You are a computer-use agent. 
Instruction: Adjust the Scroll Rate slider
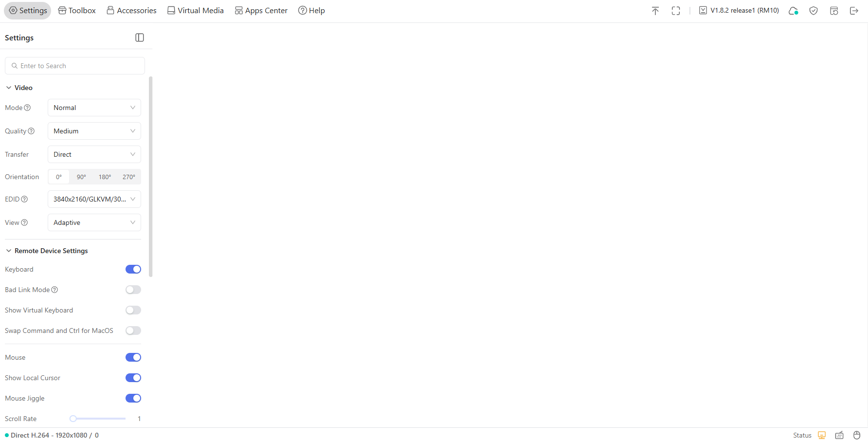tap(72, 418)
